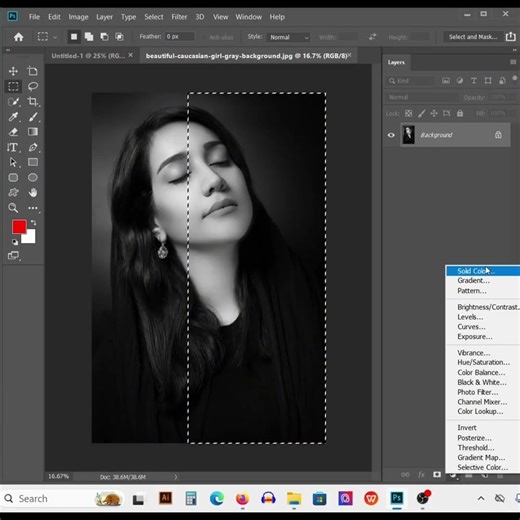Open the layer filter Kind dropdown
This screenshot has height=520, width=520.
point(411,81)
